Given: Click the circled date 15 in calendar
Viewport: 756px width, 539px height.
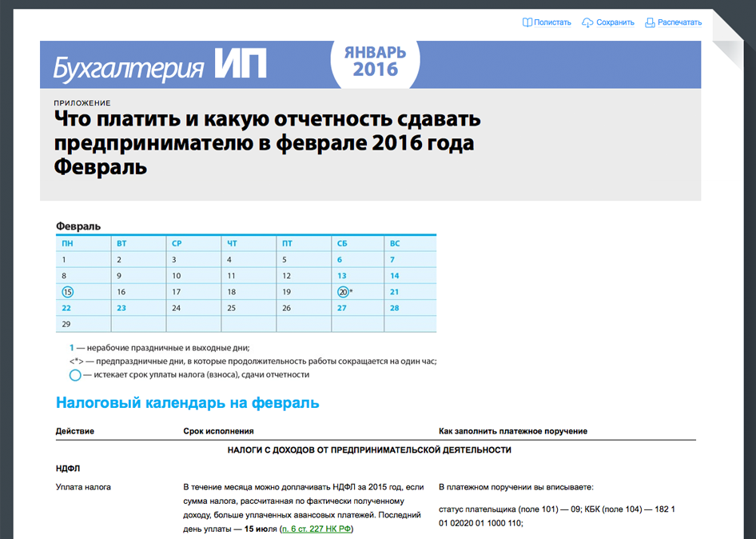Looking at the screenshot, I should tap(67, 292).
